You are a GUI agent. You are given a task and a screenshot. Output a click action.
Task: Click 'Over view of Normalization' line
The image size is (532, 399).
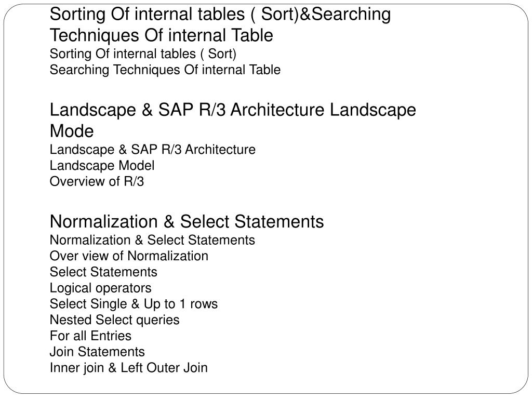(x=129, y=256)
